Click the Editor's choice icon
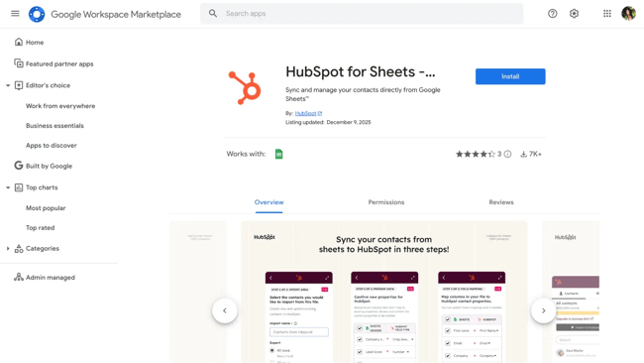 click(19, 85)
